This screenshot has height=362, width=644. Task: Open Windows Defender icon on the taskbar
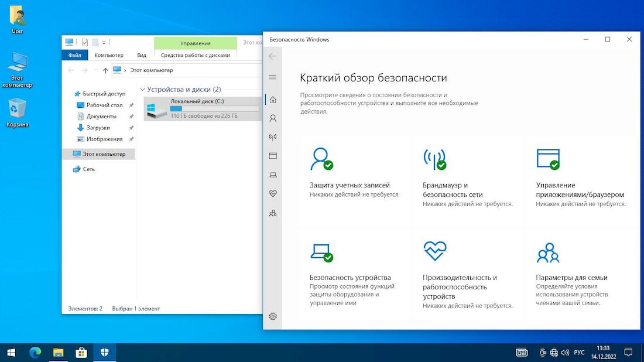click(x=104, y=352)
